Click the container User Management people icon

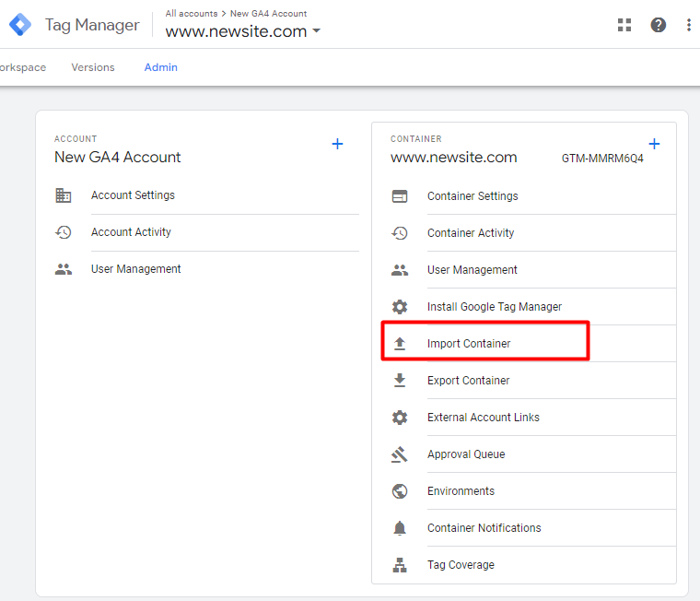(400, 270)
